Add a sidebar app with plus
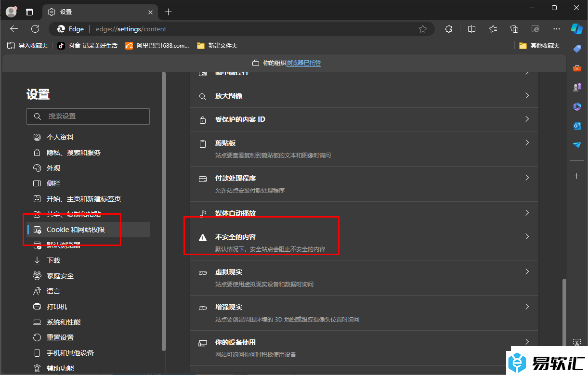The image size is (588, 375). (577, 176)
